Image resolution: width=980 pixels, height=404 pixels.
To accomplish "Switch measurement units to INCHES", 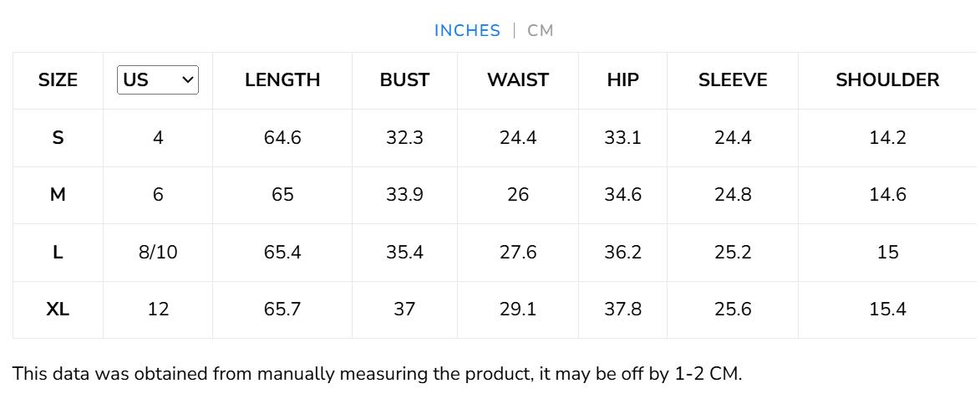I will click(x=467, y=31).
